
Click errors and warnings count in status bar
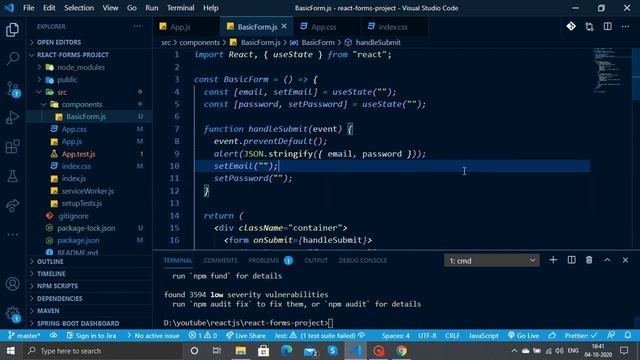pos(202,336)
